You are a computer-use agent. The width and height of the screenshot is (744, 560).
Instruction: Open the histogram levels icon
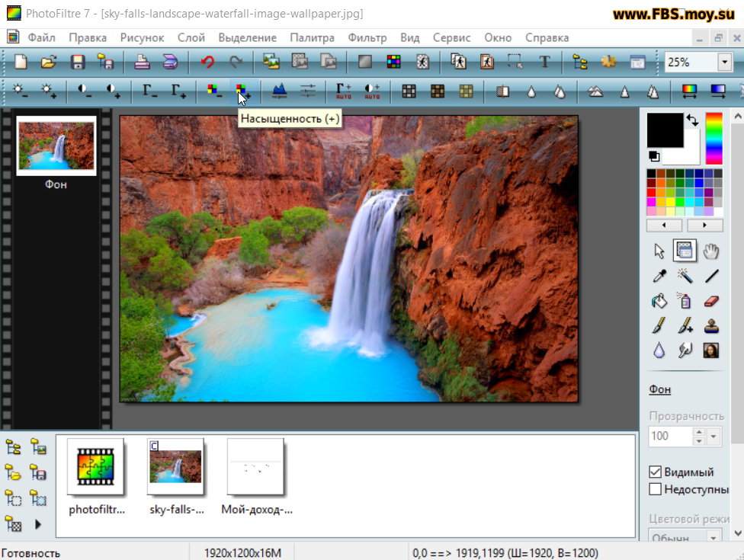click(x=279, y=90)
